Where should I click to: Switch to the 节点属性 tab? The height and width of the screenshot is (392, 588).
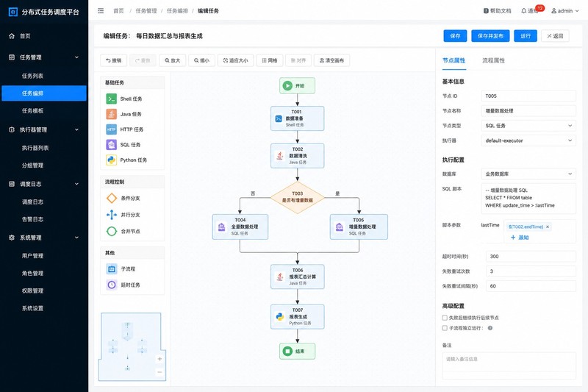pos(453,60)
